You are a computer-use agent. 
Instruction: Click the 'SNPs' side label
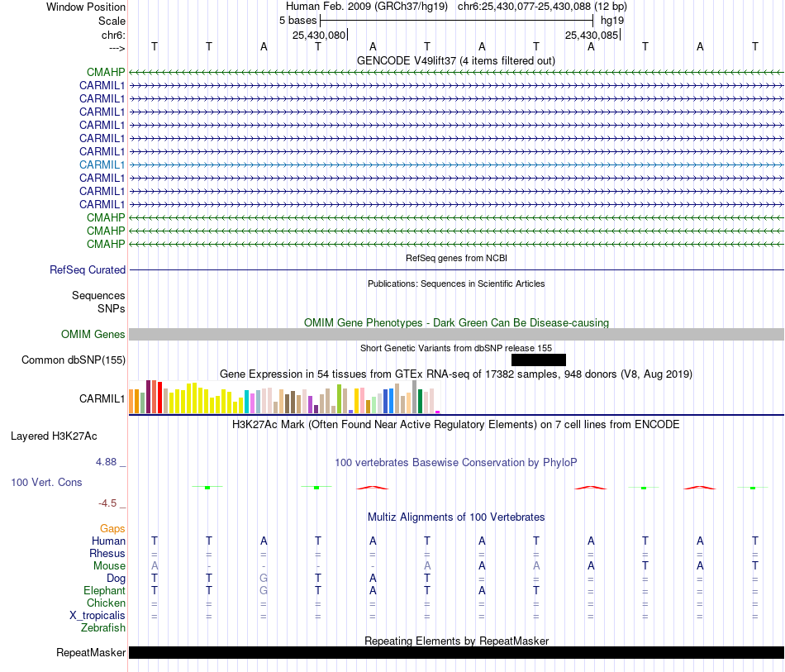[112, 308]
